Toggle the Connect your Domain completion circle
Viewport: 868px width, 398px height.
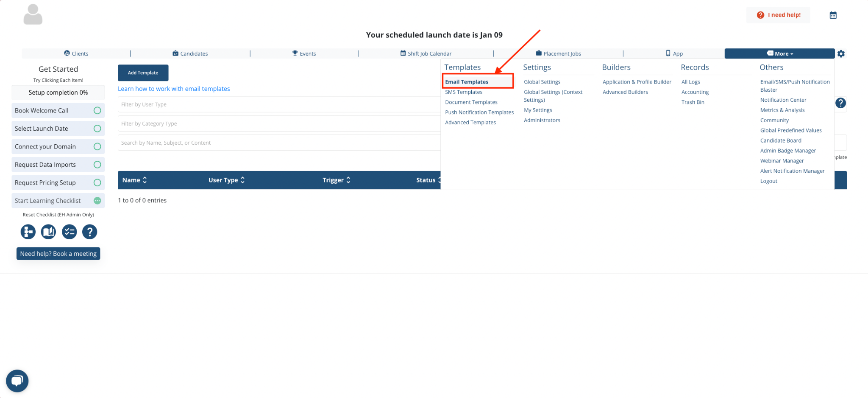click(x=98, y=146)
